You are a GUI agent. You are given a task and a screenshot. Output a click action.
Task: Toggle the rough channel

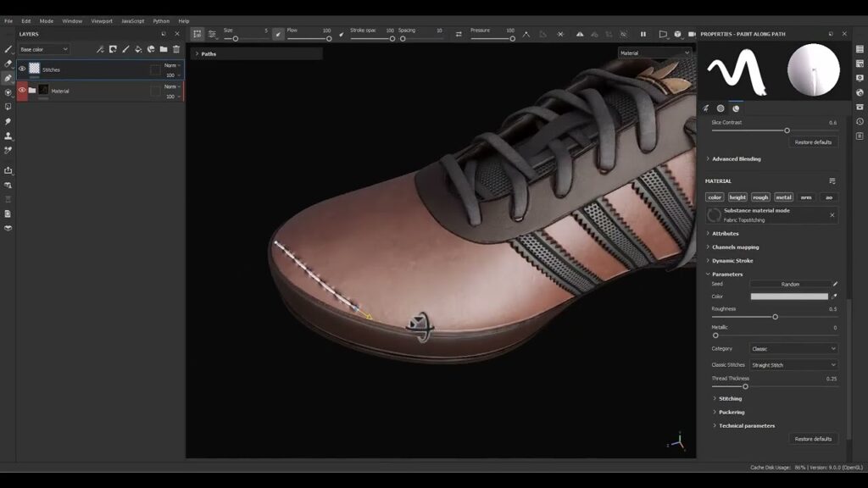pyautogui.click(x=760, y=197)
